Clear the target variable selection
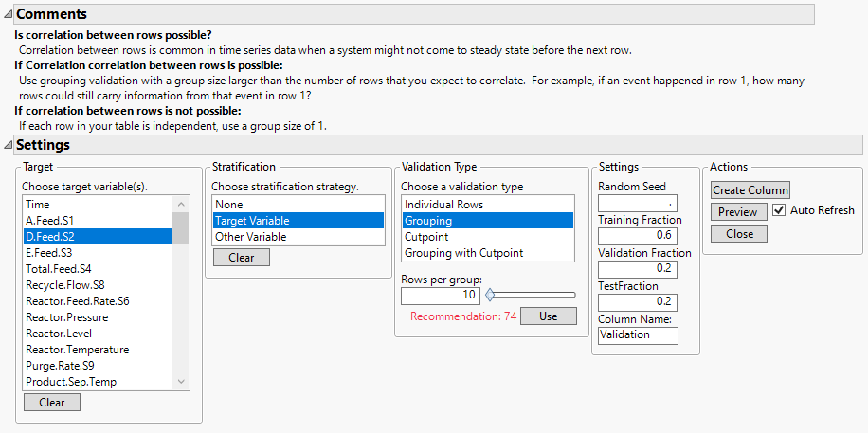Image resolution: width=868 pixels, height=433 pixels. click(52, 402)
